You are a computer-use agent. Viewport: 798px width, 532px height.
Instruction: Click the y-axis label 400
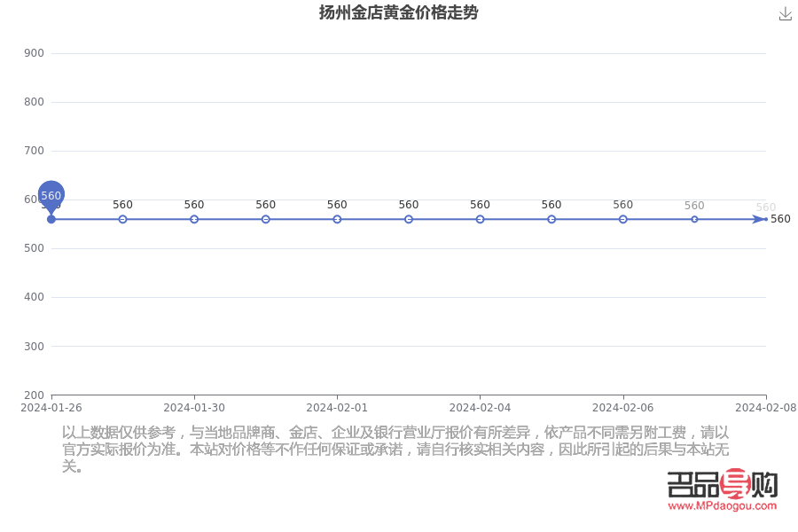click(34, 297)
